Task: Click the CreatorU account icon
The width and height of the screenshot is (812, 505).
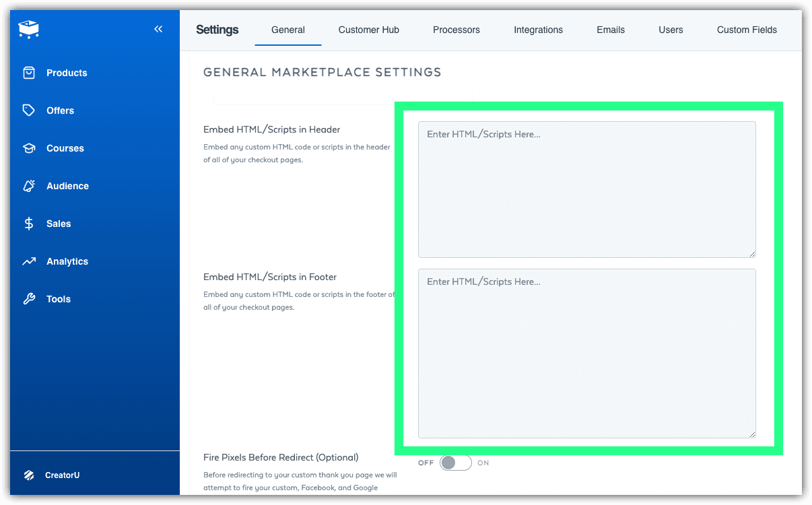Action: point(29,475)
